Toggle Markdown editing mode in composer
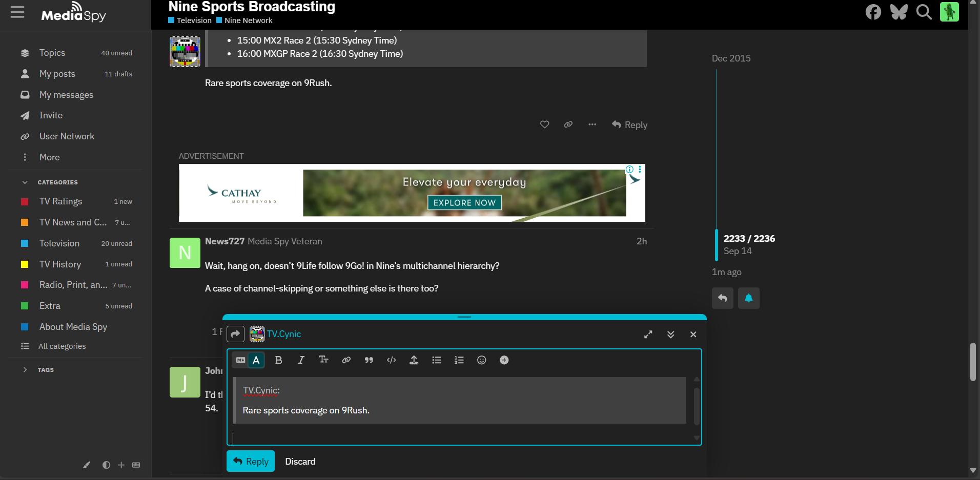The image size is (980, 480). click(x=240, y=360)
